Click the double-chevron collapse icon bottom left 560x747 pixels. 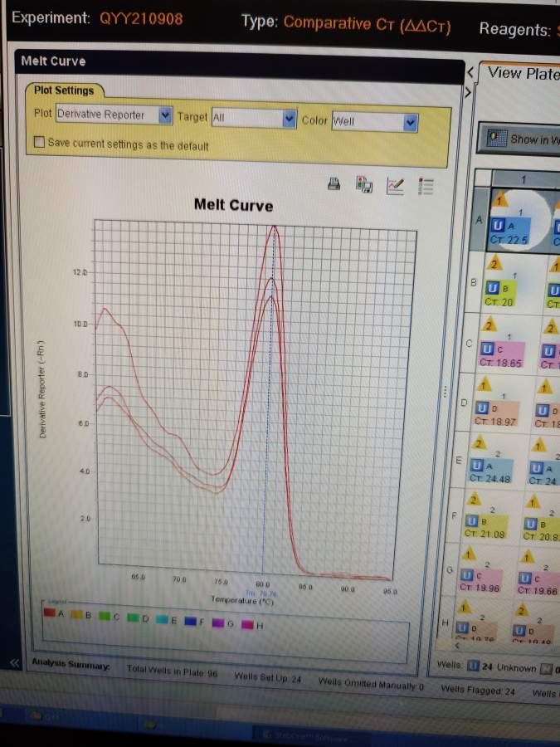14,662
